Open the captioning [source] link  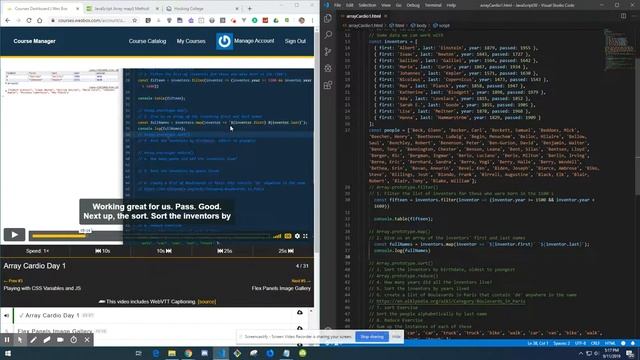pos(207,302)
